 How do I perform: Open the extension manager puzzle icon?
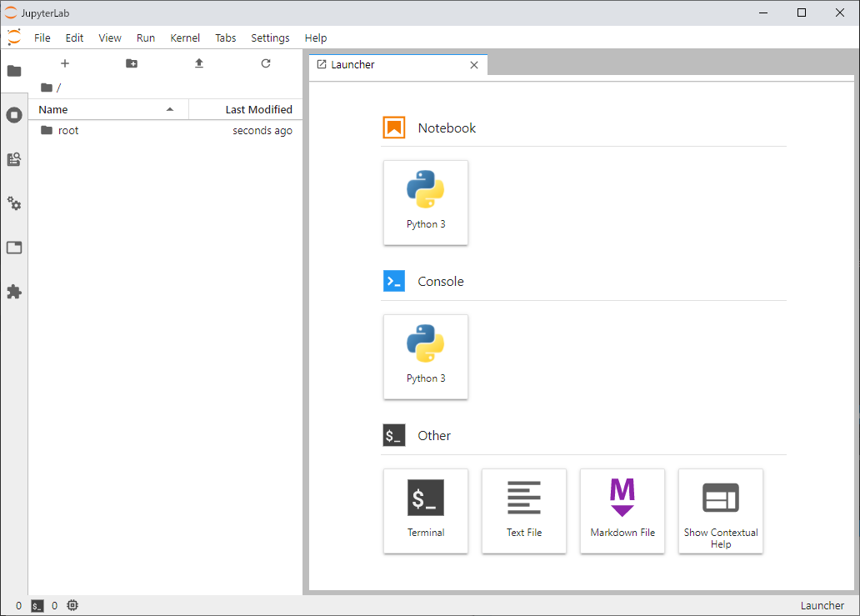coord(14,292)
